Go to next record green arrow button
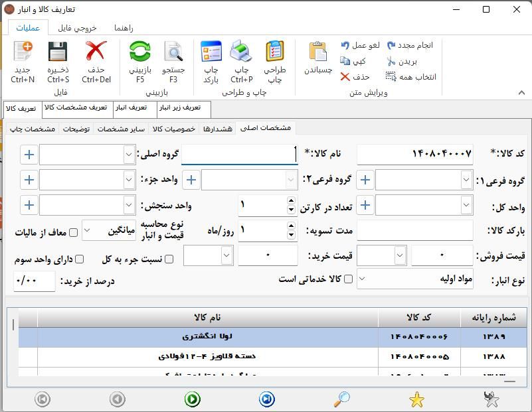Image resolution: width=532 pixels, height=412 pixels. click(193, 399)
